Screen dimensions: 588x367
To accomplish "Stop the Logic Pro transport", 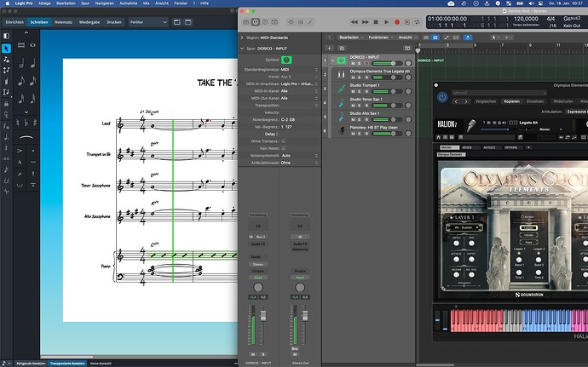I will click(376, 22).
